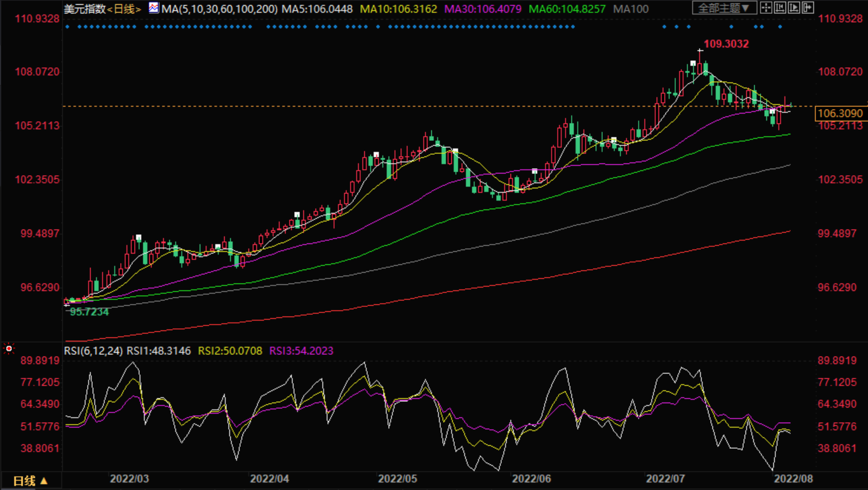Click the 2022/06 date on the time axis
The image size is (868, 490).
[x=531, y=479]
